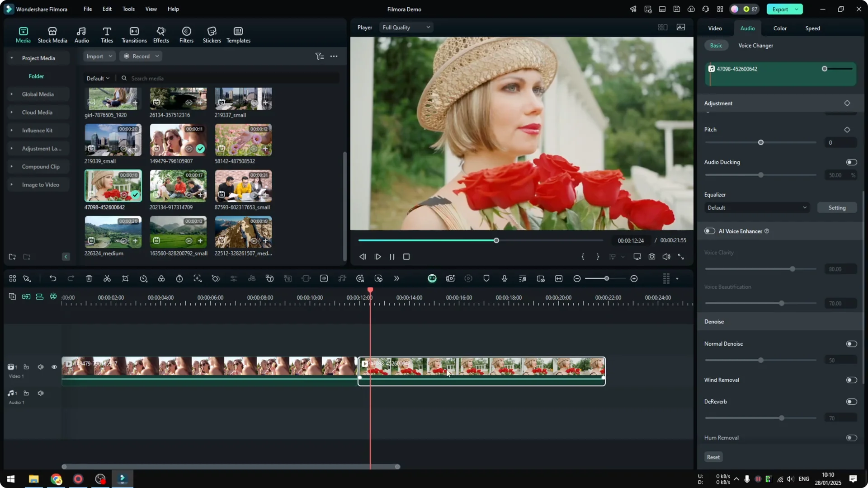This screenshot has width=868, height=488.
Task: Open Equalizer Setting
Action: point(837,207)
